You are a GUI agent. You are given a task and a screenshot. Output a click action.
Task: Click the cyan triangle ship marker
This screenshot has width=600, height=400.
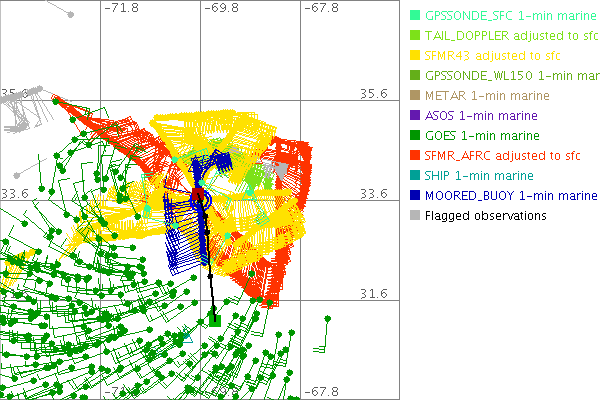(x=186, y=338)
